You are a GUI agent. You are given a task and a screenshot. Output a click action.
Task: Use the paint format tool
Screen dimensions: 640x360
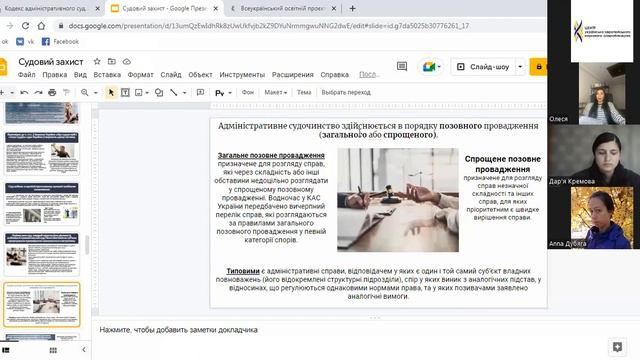click(66, 93)
